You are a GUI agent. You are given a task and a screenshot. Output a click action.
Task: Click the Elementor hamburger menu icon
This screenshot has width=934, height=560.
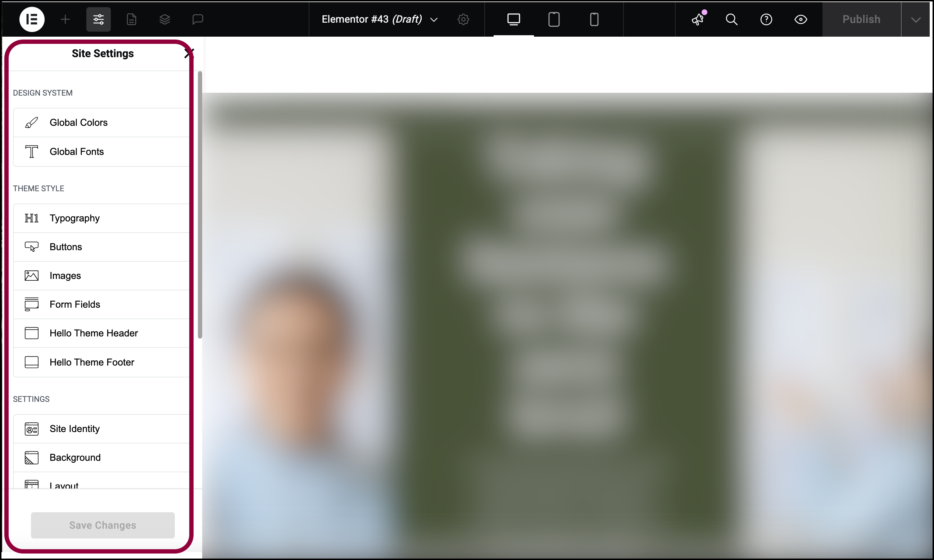[x=32, y=19]
